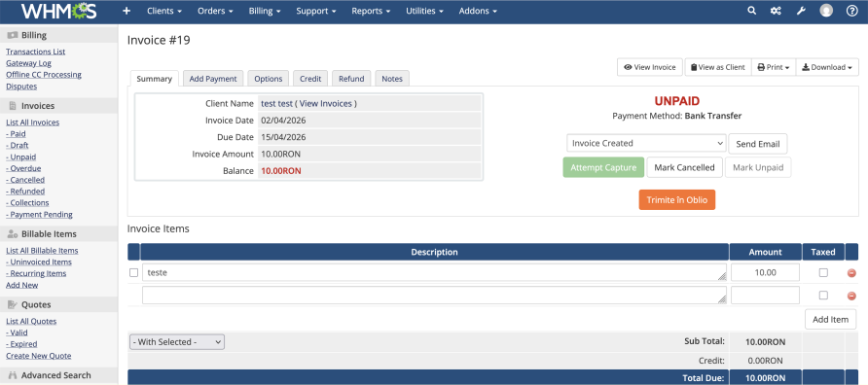Image resolution: width=868 pixels, height=385 pixels.
Task: Click the empty new item description field
Action: (435, 296)
